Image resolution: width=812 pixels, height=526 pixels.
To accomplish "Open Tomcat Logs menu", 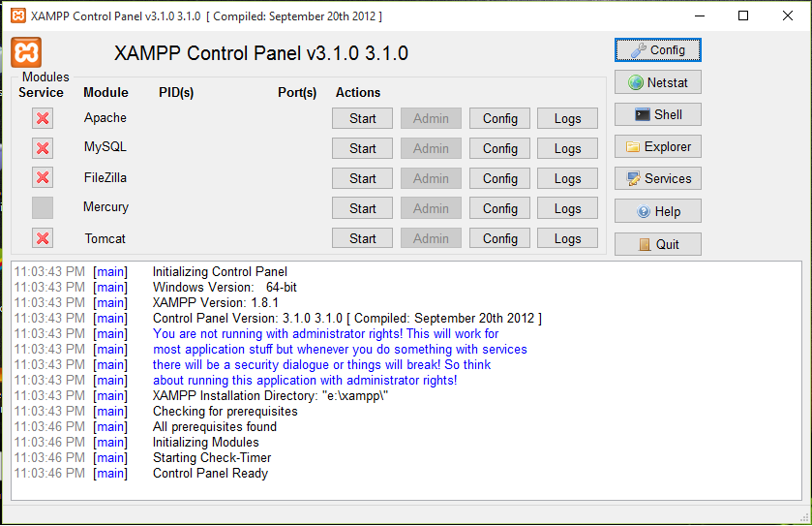I will pos(567,238).
